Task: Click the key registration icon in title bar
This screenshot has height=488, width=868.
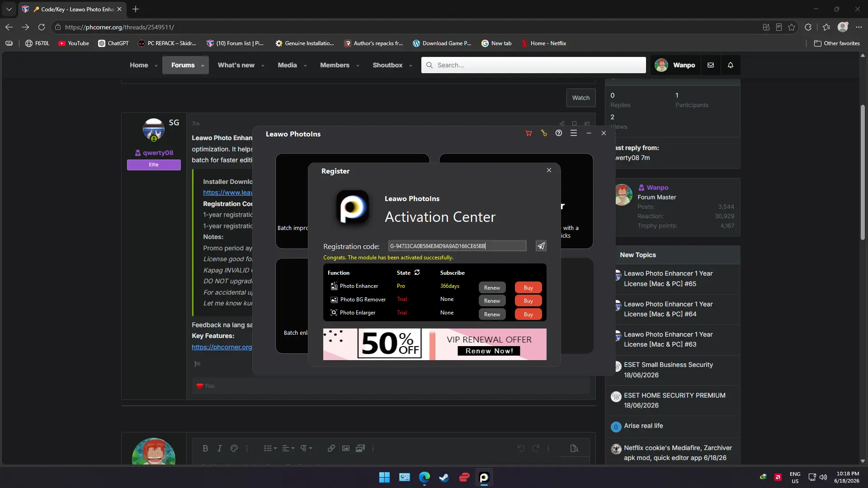Action: pyautogui.click(x=544, y=133)
